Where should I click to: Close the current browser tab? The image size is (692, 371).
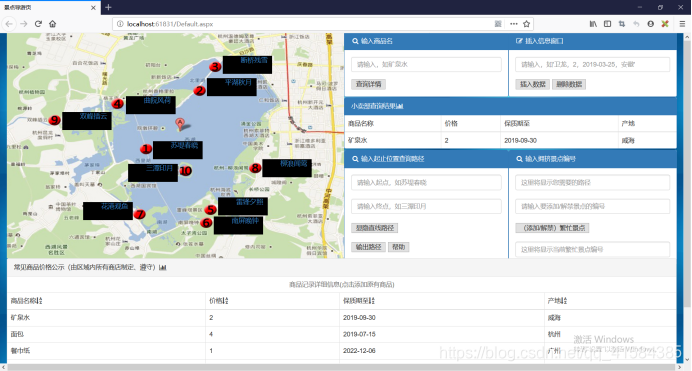(93, 7)
